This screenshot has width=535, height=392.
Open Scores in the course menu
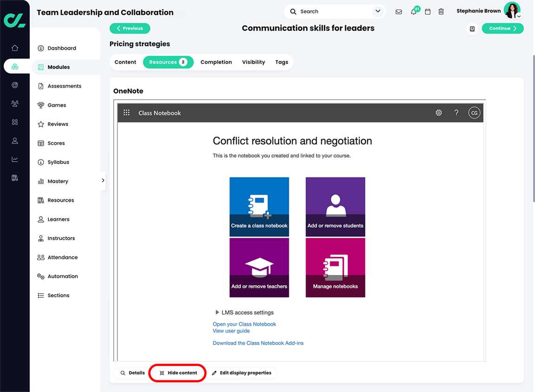66,144
